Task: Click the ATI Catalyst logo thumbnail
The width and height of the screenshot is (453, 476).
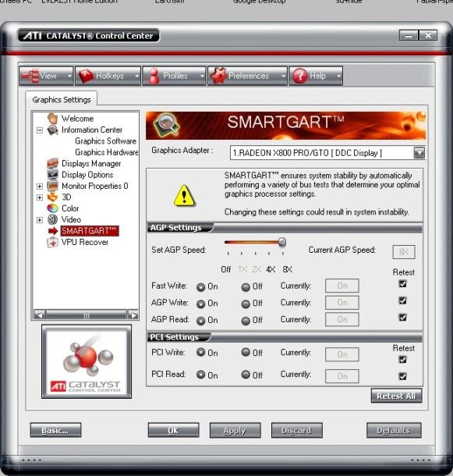Action: [x=87, y=361]
